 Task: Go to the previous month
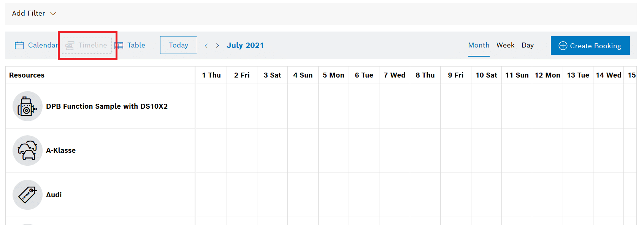pos(206,46)
